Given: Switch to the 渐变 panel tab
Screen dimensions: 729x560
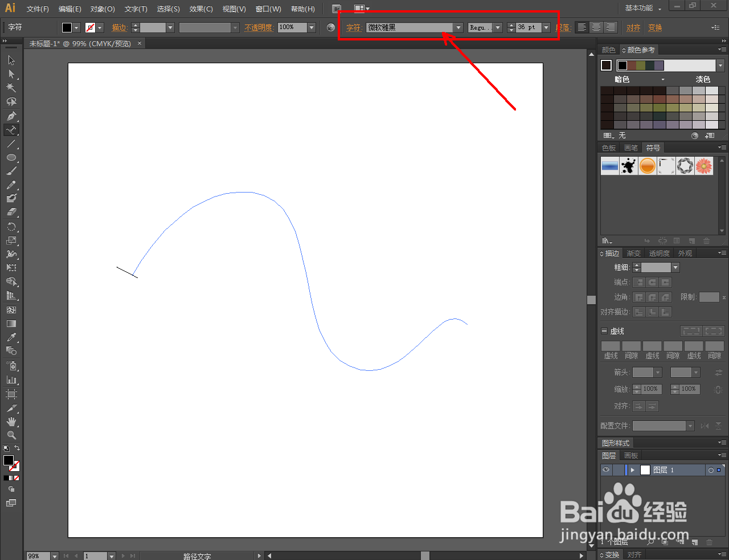Looking at the screenshot, I should tap(633, 254).
